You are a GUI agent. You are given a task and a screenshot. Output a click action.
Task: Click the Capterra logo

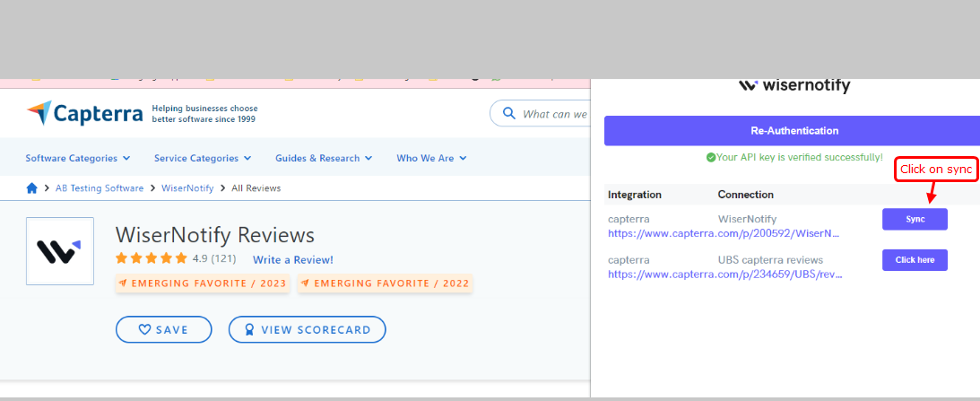[x=84, y=114]
